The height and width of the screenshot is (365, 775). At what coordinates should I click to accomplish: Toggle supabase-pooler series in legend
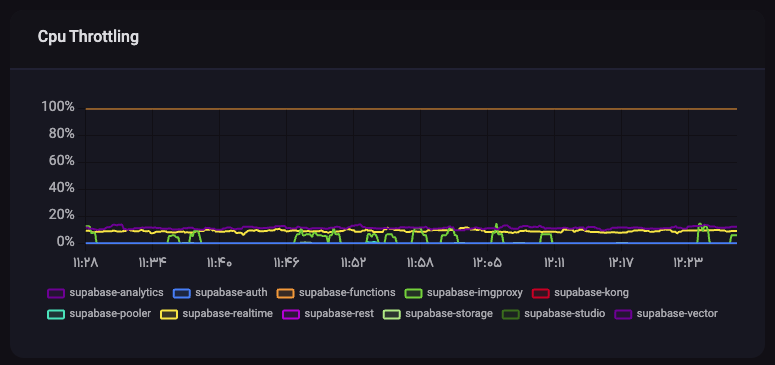pyautogui.click(x=99, y=314)
